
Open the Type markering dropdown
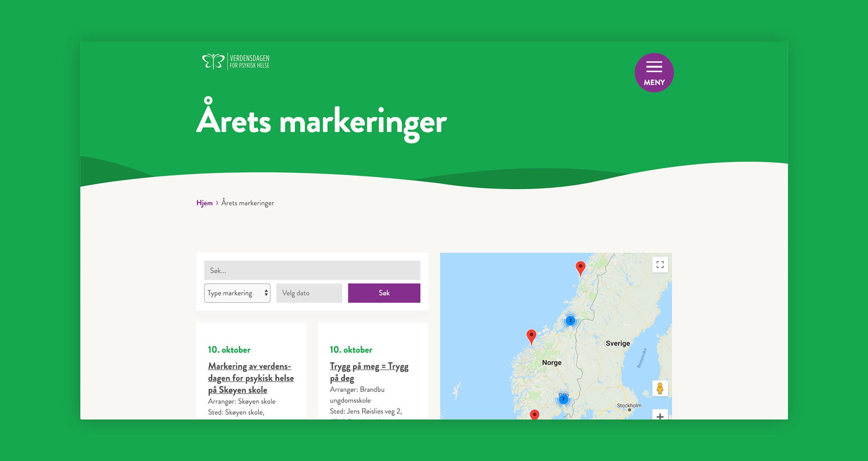[x=237, y=293]
